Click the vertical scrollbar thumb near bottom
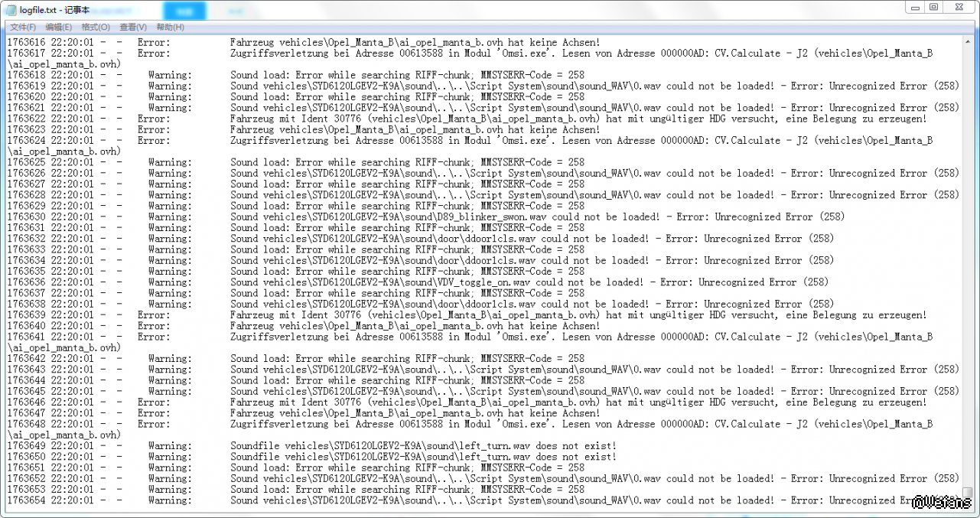The width and height of the screenshot is (980, 518). click(x=969, y=491)
